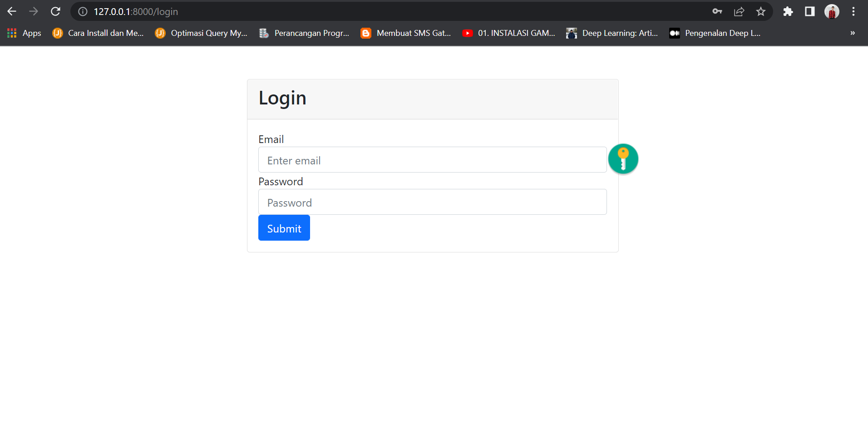This screenshot has height=430, width=868.
Task: Click the green password manager key icon
Action: pos(623,159)
